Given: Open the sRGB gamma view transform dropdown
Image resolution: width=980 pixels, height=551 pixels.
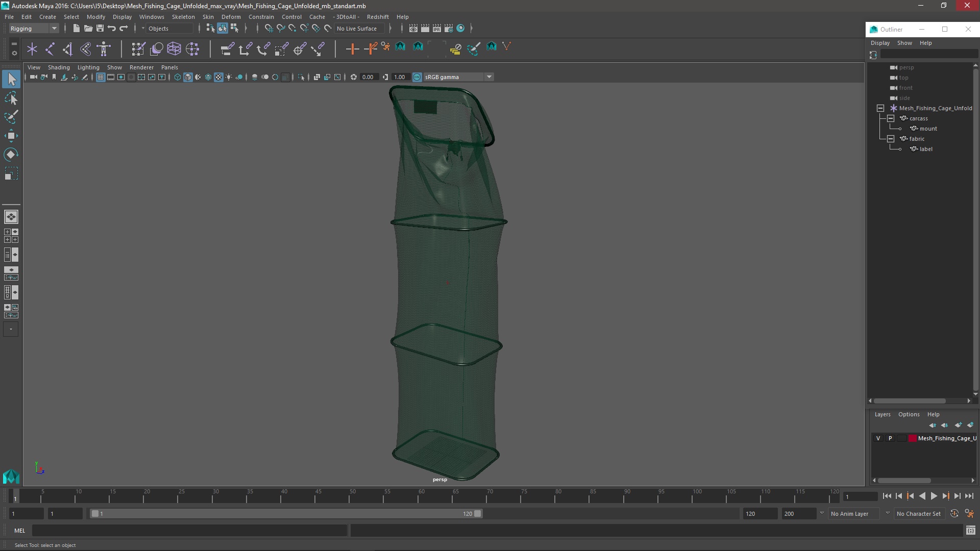Looking at the screenshot, I should click(x=458, y=77).
